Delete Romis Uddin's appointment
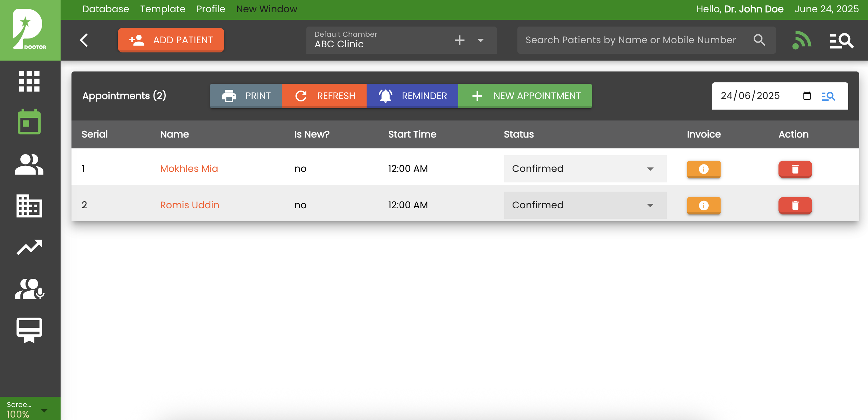This screenshot has width=868, height=420. (795, 205)
